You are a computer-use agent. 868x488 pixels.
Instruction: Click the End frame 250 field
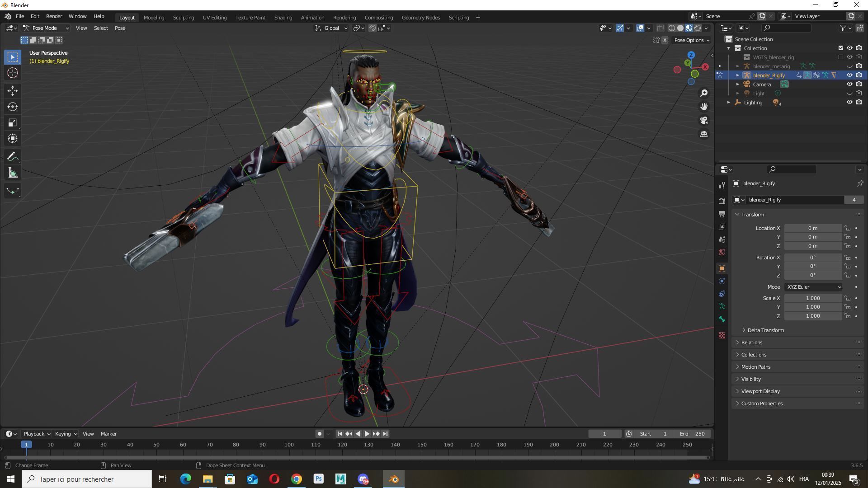click(692, 434)
